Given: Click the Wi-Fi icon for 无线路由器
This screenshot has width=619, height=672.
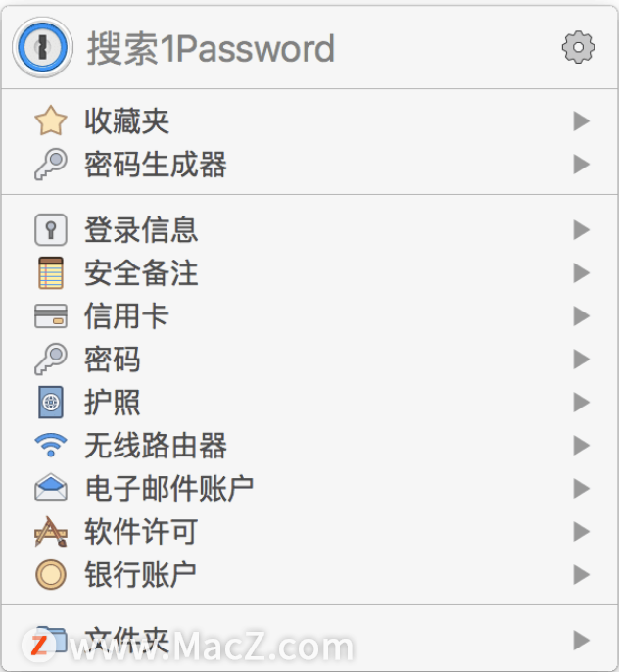Looking at the screenshot, I should coord(51,445).
